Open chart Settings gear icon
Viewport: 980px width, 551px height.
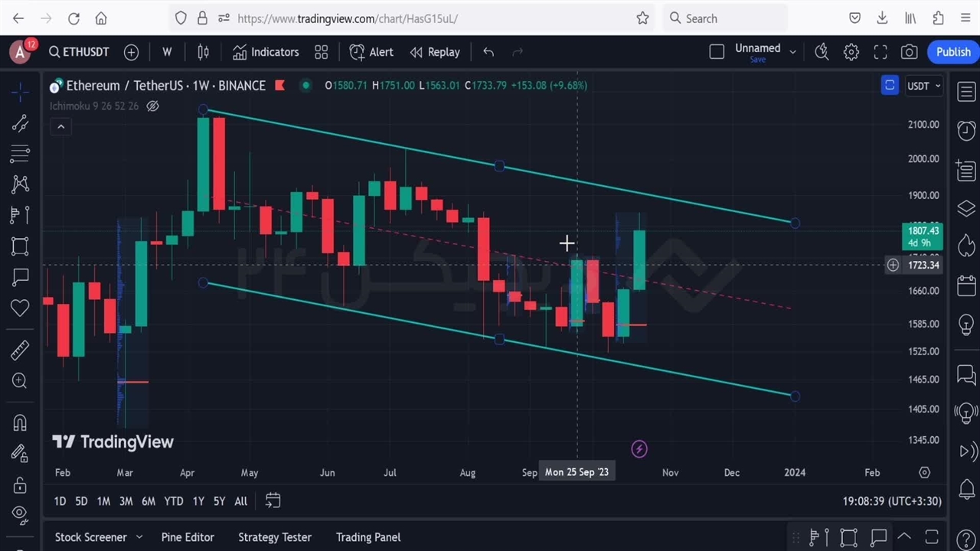point(851,52)
